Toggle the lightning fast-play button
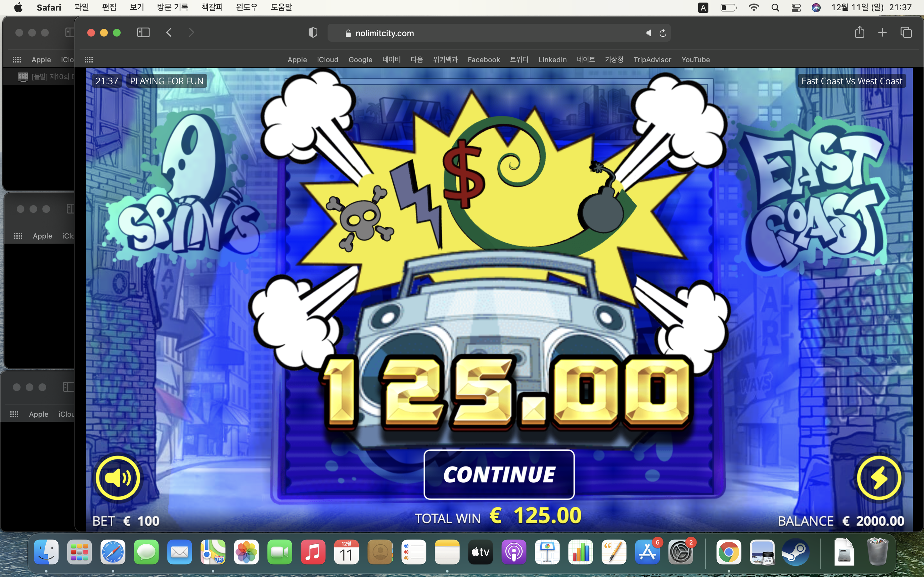This screenshot has height=577, width=924. pyautogui.click(x=879, y=478)
